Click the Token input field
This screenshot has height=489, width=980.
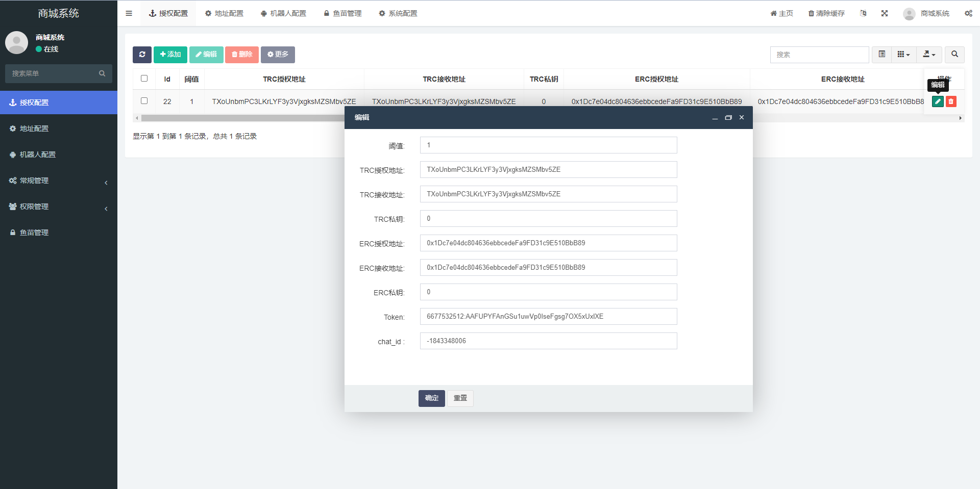click(x=548, y=317)
